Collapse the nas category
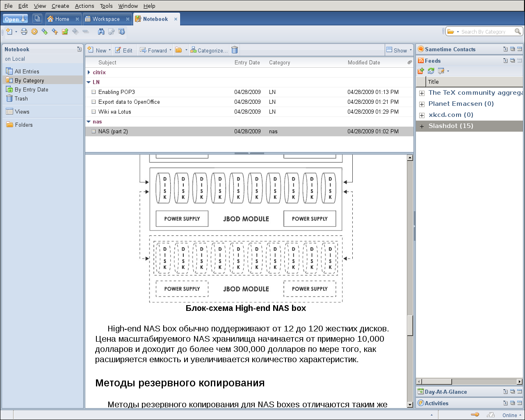Image resolution: width=525 pixels, height=420 pixels. click(89, 121)
